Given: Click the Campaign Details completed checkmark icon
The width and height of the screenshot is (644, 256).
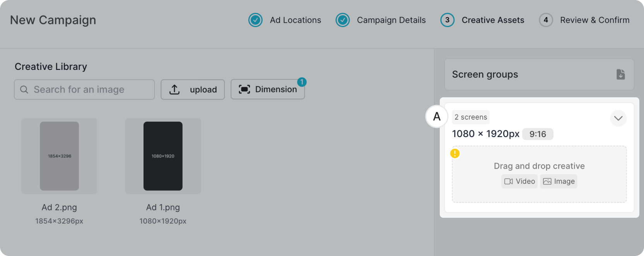Looking at the screenshot, I should (x=342, y=20).
